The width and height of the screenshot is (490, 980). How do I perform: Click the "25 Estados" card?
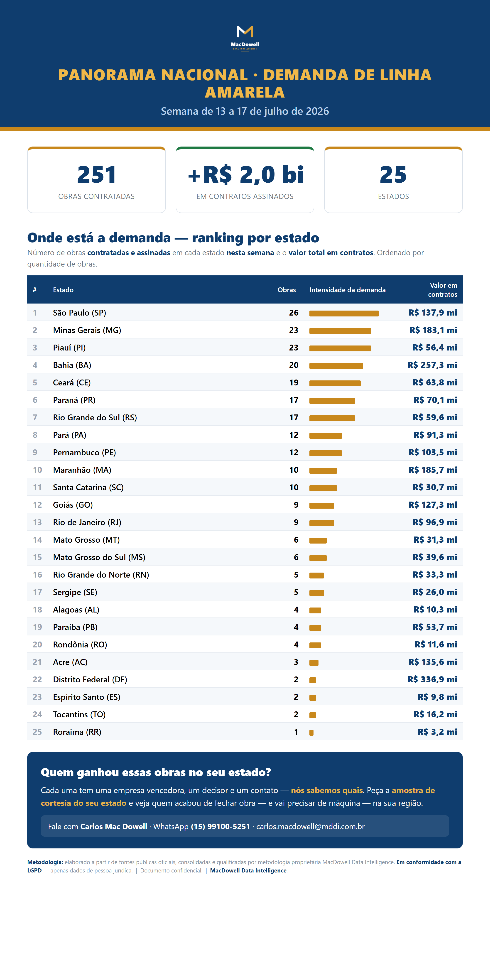[393, 180]
